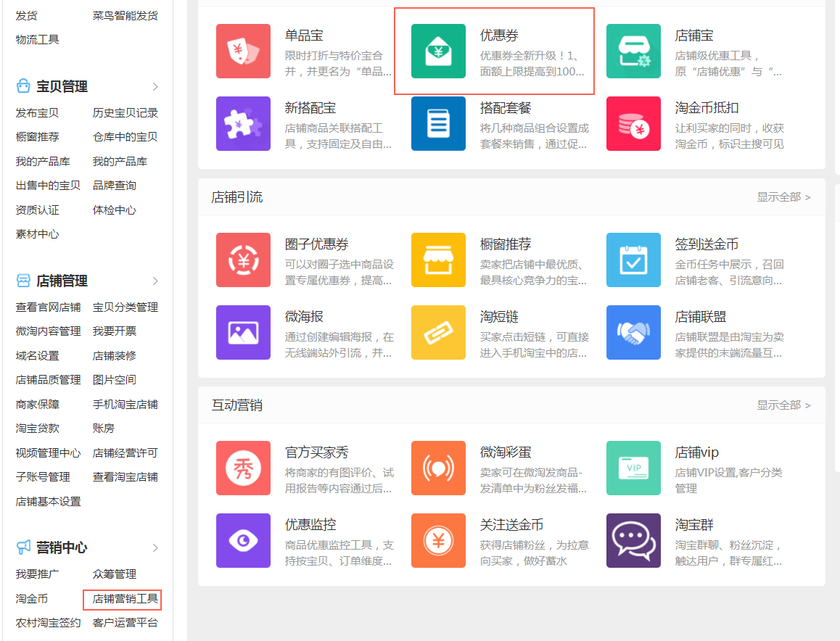Open the 店铺联盟 handshake icon
The image size is (840, 641).
point(633,333)
